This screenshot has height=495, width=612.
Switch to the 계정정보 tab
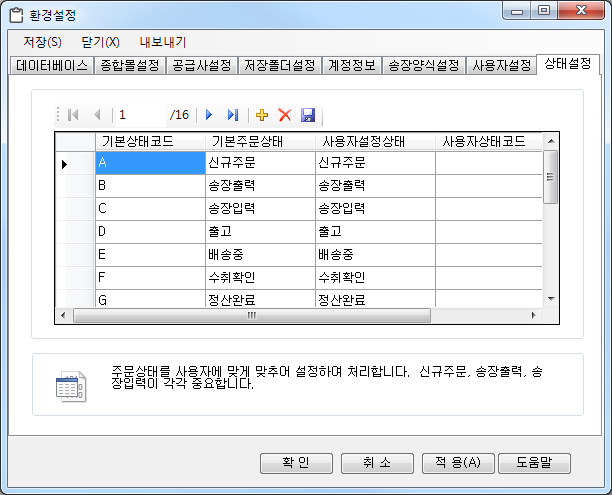click(352, 65)
